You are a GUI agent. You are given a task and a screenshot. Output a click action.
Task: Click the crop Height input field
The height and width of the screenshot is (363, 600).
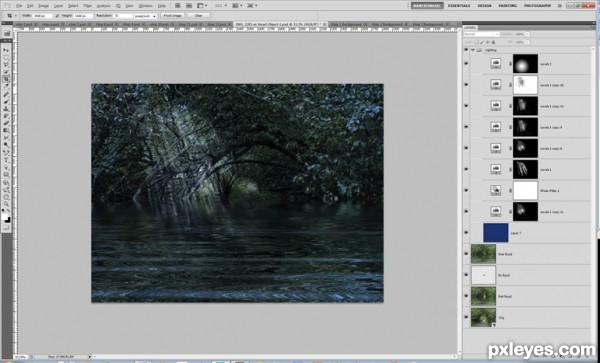click(x=83, y=16)
